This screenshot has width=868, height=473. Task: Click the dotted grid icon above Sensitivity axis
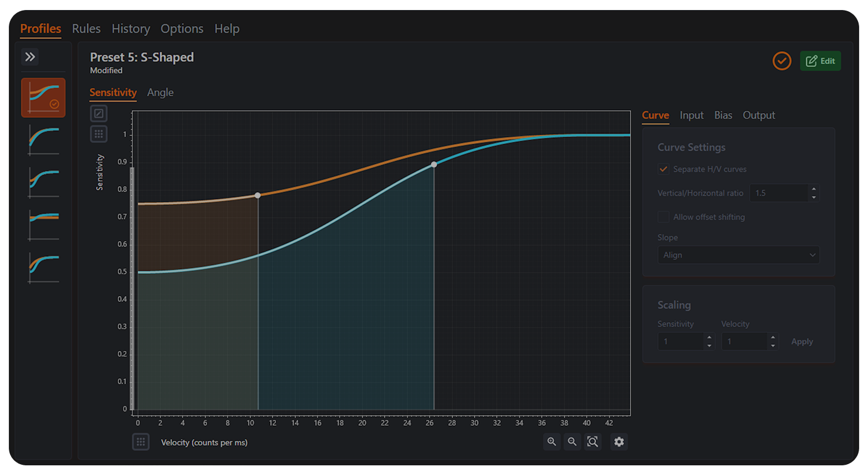point(99,134)
